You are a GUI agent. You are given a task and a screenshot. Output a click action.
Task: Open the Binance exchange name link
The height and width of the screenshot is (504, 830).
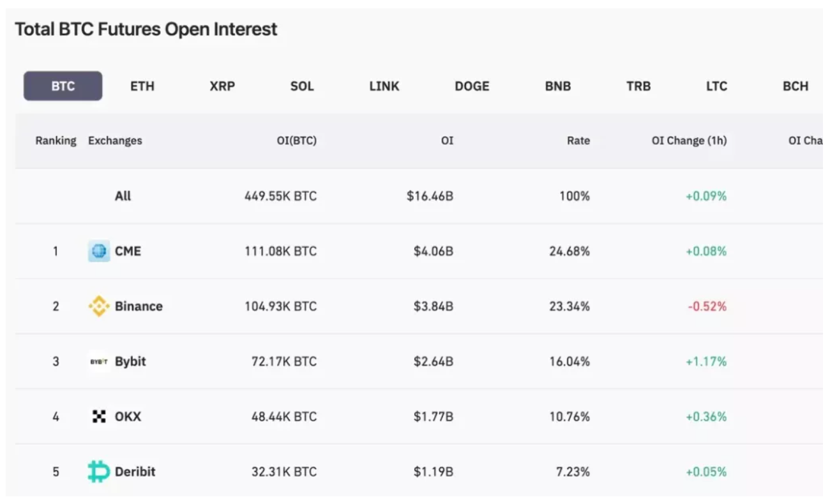[139, 306]
